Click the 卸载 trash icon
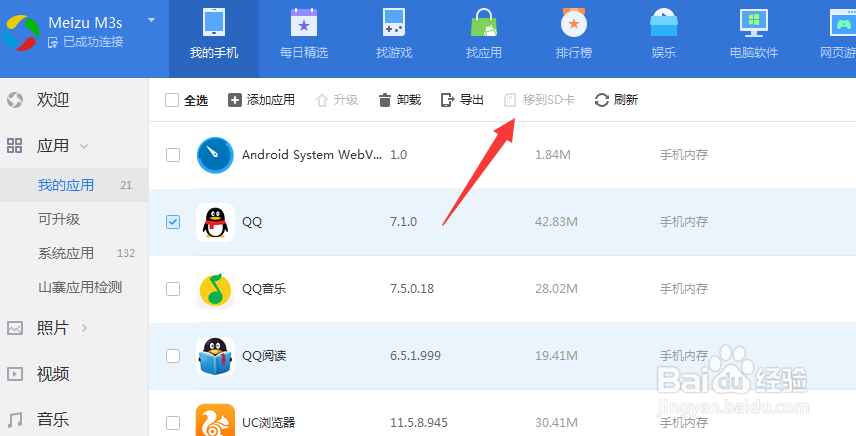Screen dimensions: 856x436 tap(385, 100)
